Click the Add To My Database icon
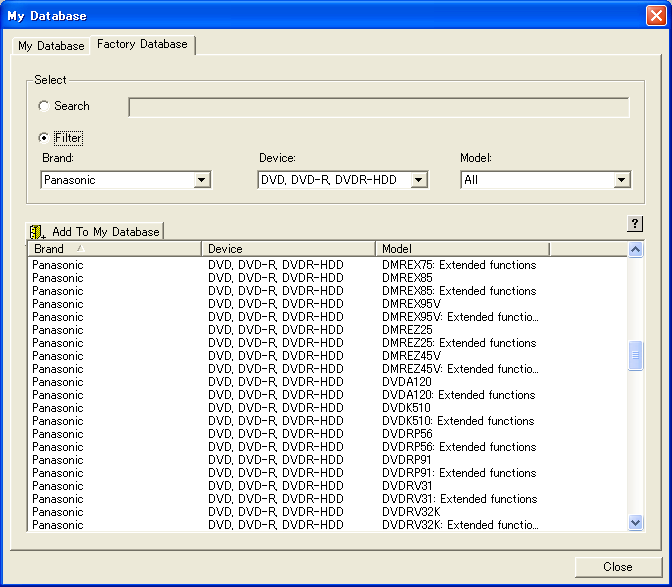 pos(38,231)
